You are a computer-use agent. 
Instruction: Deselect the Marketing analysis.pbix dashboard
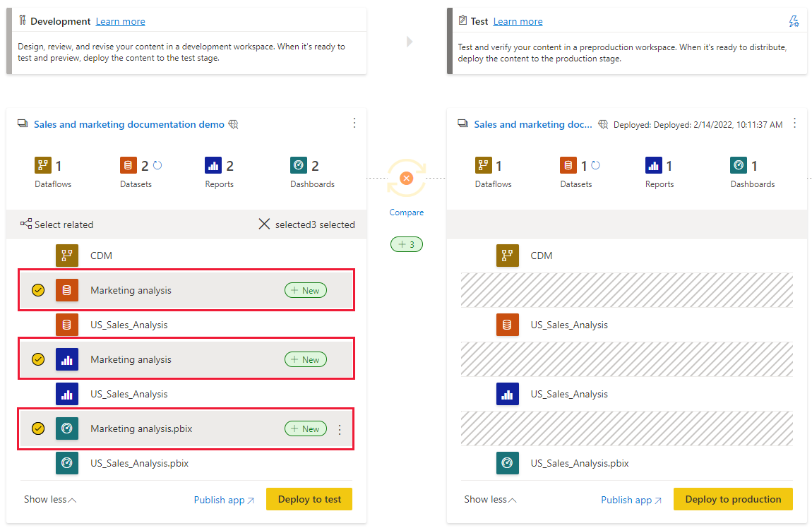[38, 428]
